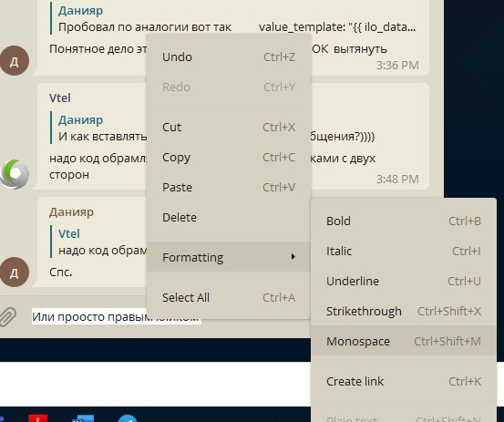Choose Create link in formatting submenu
Screen dimensions: 504x422
[404, 381]
